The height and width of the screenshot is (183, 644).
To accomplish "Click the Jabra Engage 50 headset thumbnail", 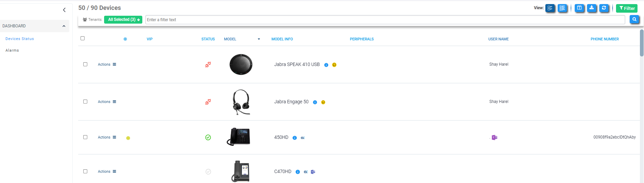I will 241,102.
